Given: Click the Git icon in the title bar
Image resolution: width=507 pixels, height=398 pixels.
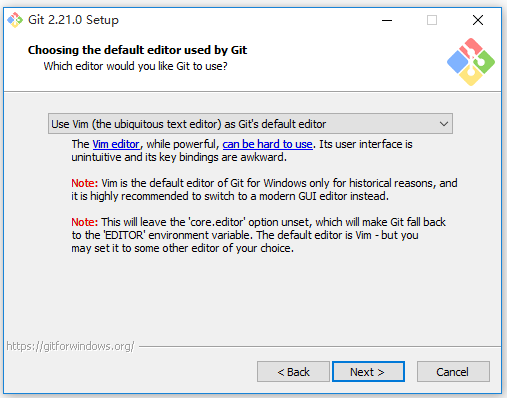Looking at the screenshot, I should point(15,20).
